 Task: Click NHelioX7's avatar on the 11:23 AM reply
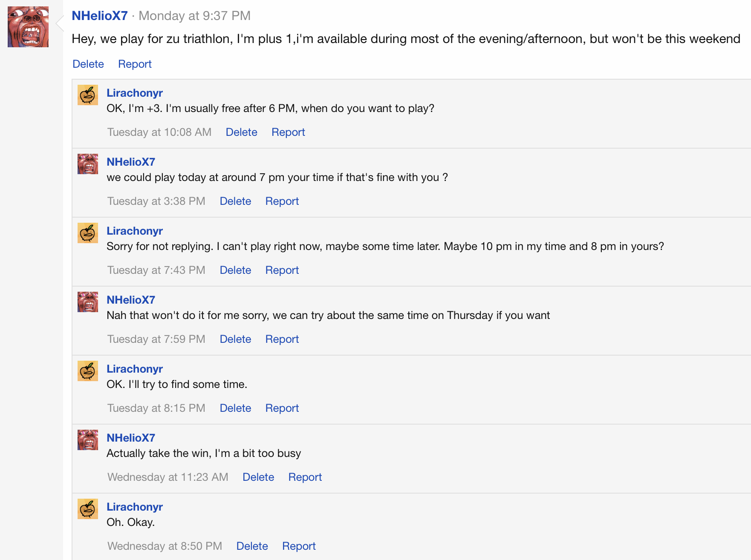pyautogui.click(x=88, y=440)
